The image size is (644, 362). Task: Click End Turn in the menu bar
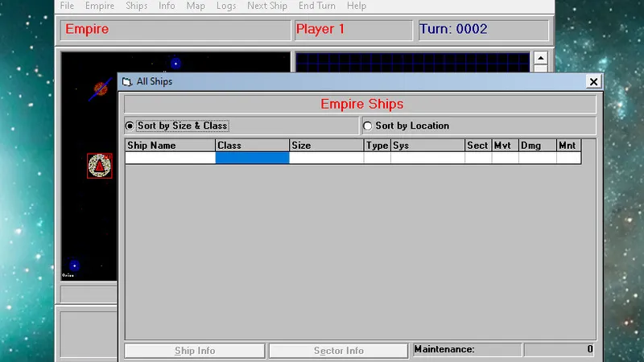click(x=316, y=6)
